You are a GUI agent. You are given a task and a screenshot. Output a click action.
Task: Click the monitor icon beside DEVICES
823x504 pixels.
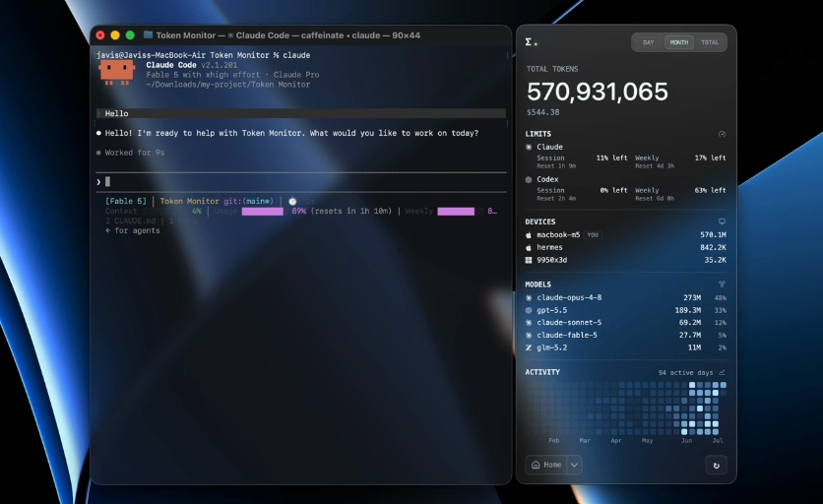722,221
